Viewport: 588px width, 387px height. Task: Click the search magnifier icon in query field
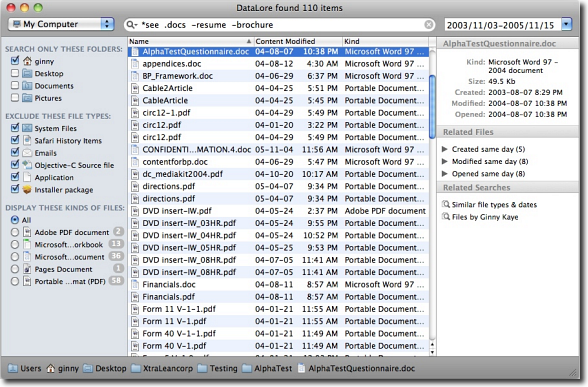tap(130, 25)
